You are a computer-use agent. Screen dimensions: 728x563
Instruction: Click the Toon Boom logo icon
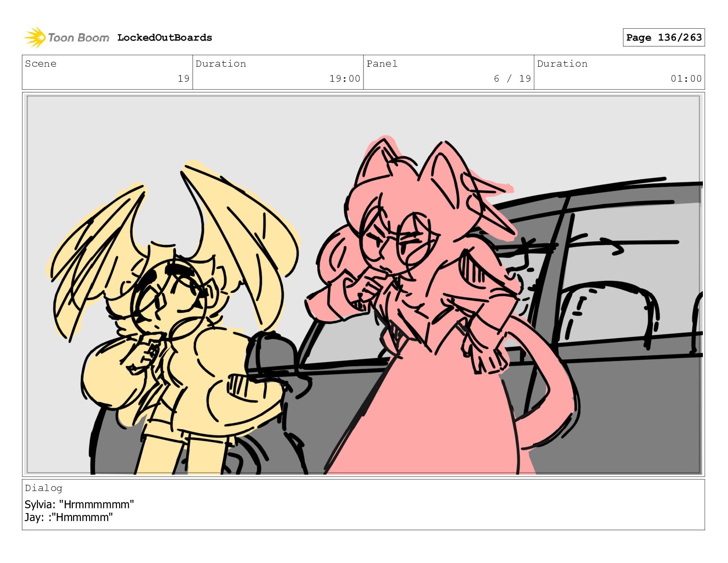(35, 38)
